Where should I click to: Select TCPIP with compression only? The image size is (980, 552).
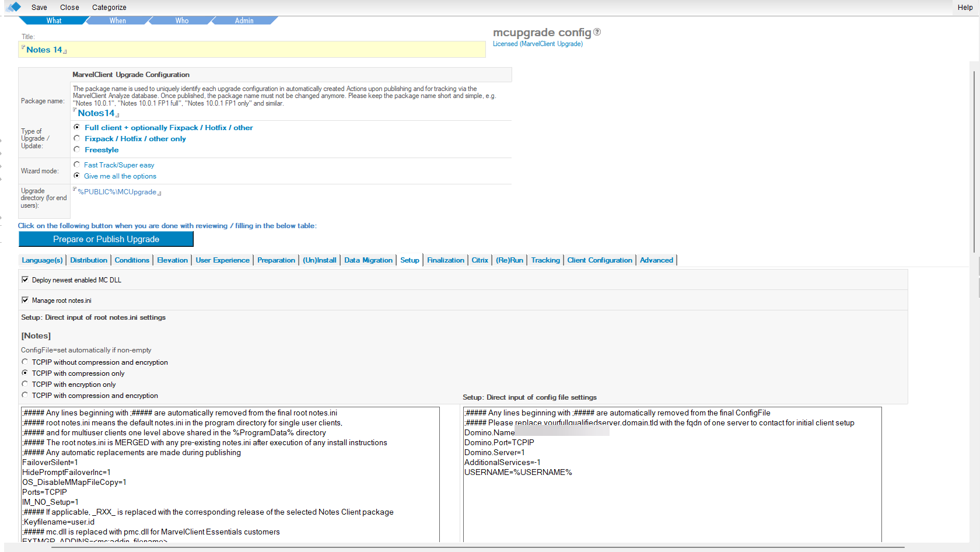tap(25, 373)
